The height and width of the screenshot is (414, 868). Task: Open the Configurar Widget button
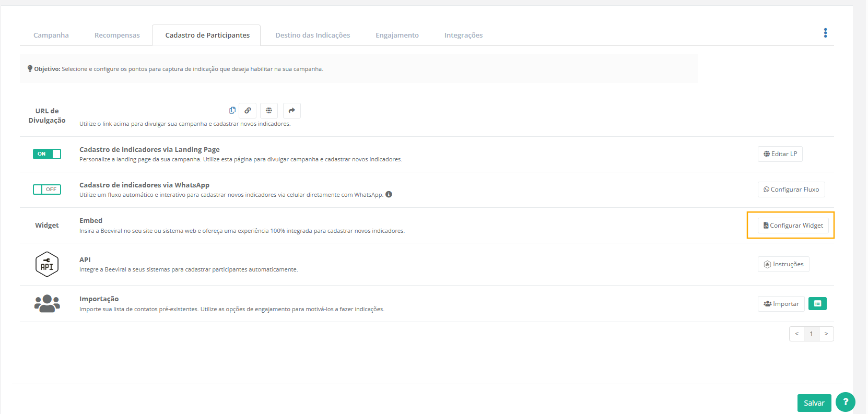(793, 226)
